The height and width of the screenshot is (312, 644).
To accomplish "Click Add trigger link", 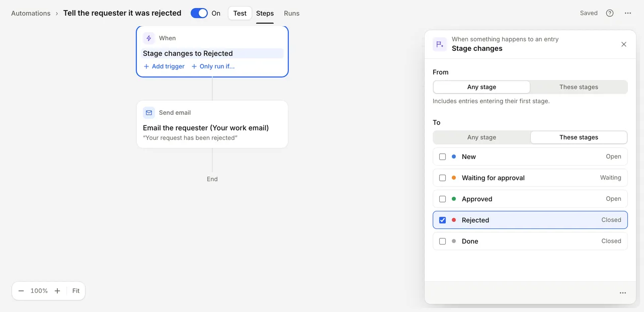I will [164, 66].
